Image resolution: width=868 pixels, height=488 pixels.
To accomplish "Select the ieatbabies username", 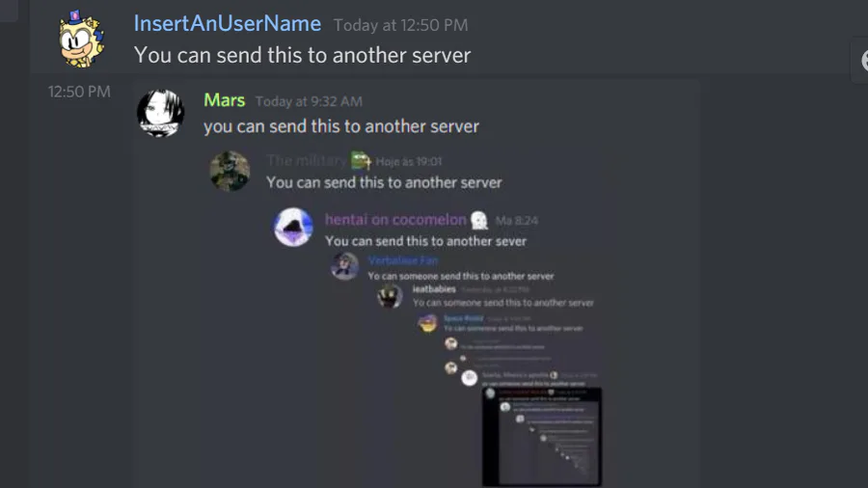I will [434, 288].
